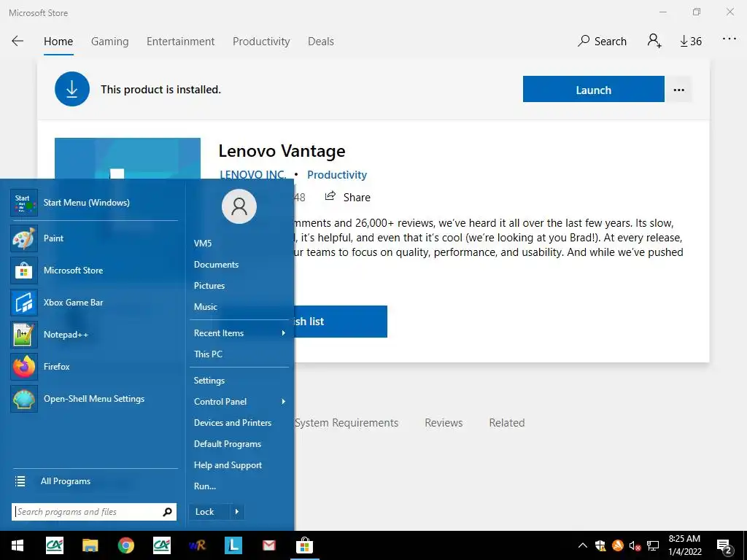
Task: Open the network tray icon
Action: (653, 545)
